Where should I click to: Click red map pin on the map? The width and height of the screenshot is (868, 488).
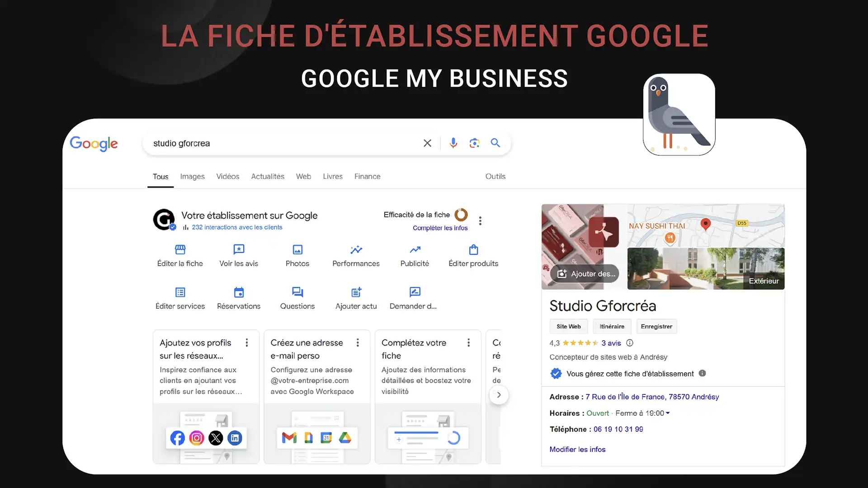705,224
